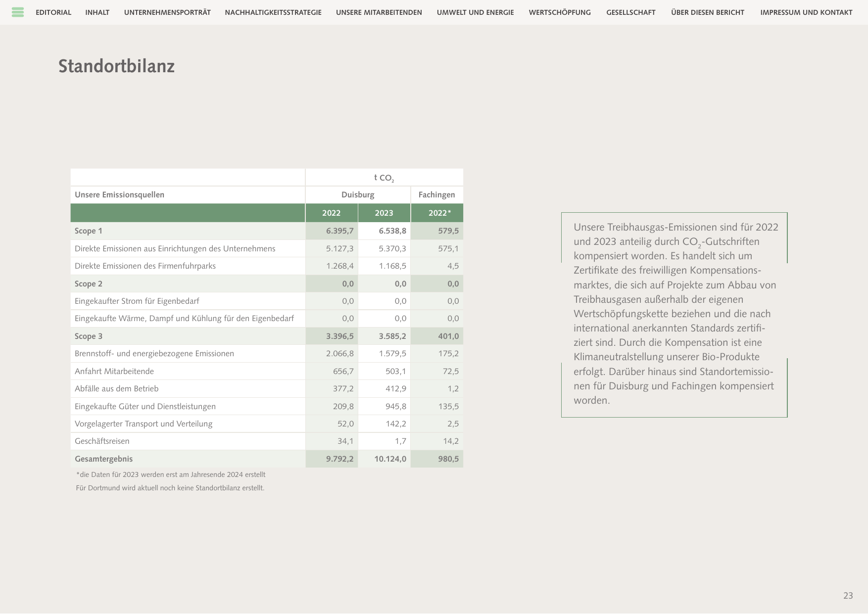Screen dimensions: 868x614
Task: Click 'Abfälle aus dem Betrieb' row label
Action: (117, 389)
